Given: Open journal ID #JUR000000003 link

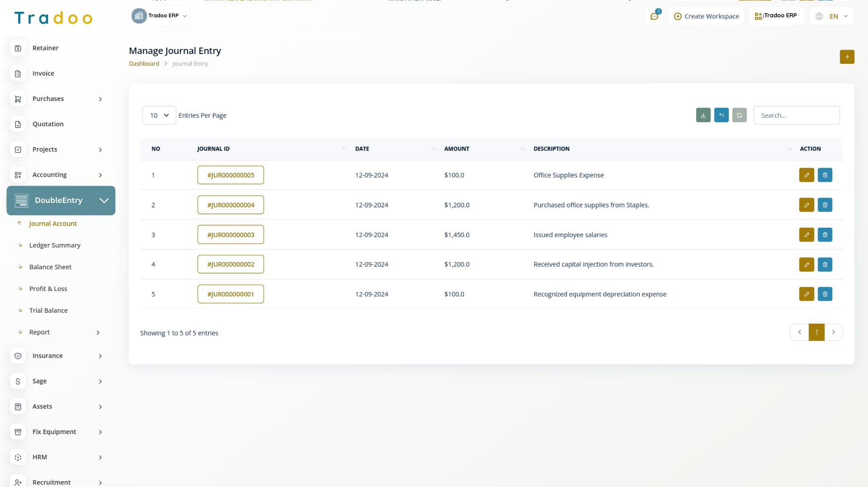Looking at the screenshot, I should pos(231,235).
